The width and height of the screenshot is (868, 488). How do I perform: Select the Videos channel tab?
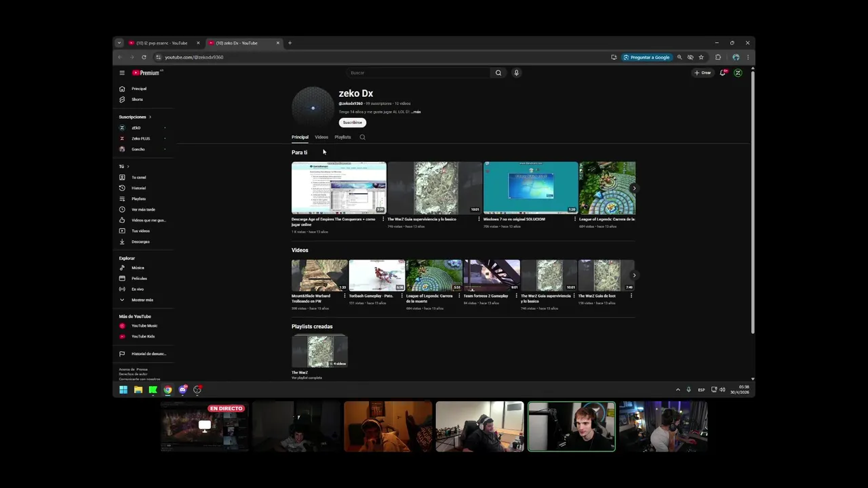pos(321,137)
